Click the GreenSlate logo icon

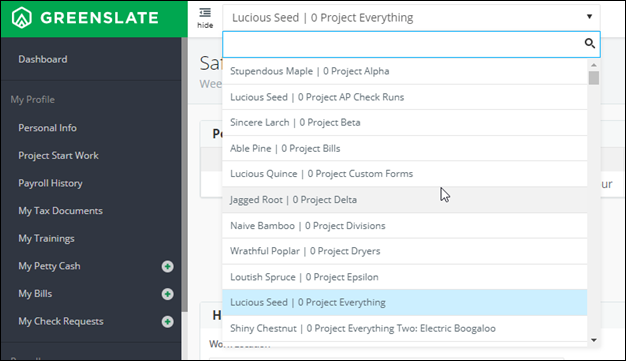coord(22,18)
